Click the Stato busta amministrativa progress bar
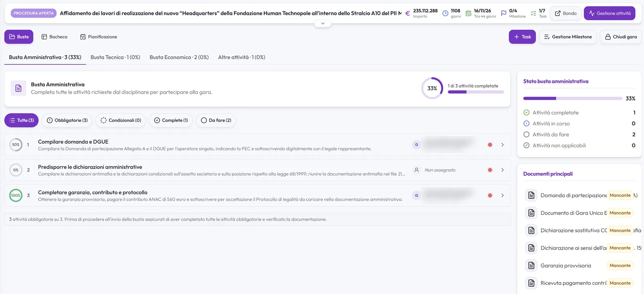This screenshot has height=294, width=644. pos(573,99)
